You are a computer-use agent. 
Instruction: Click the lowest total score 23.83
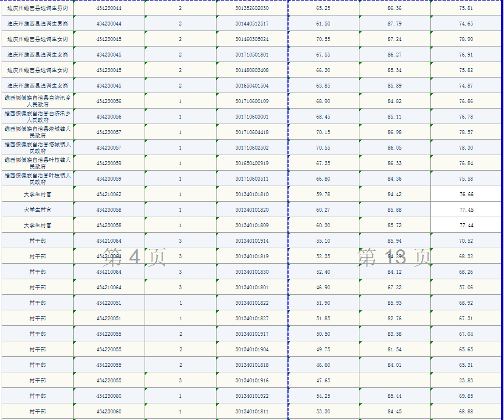(466, 381)
